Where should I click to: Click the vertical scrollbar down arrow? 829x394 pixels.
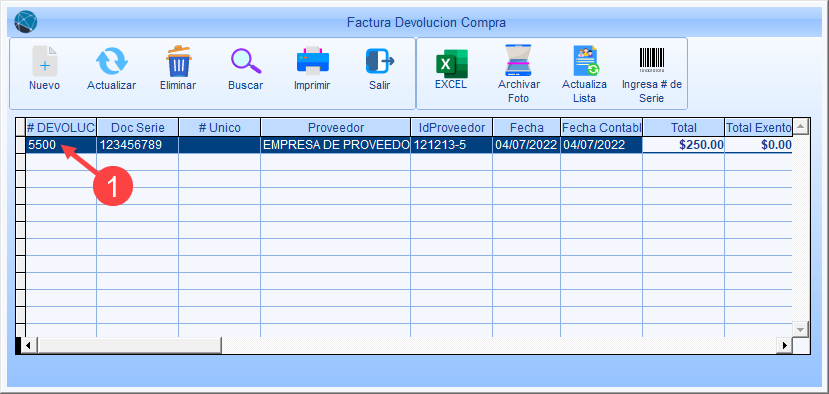[x=800, y=329]
